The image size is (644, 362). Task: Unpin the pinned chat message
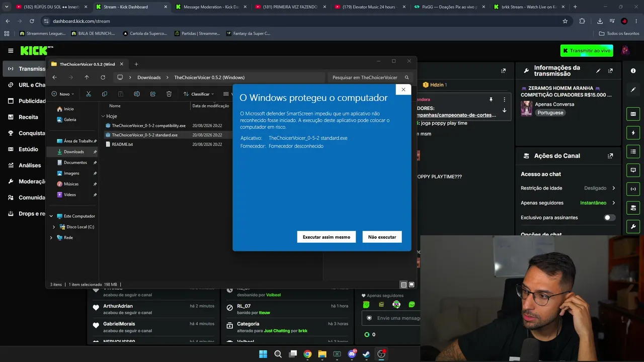[x=491, y=100]
